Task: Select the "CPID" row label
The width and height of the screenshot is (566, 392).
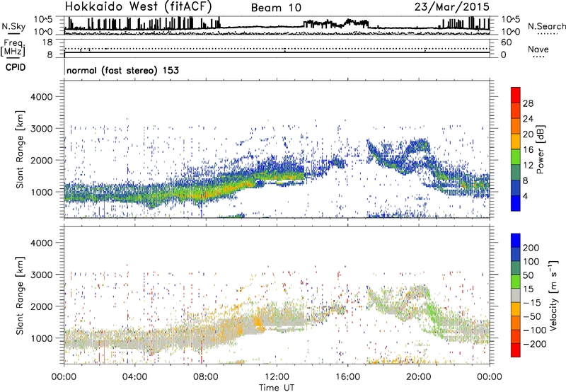Action: pos(16,67)
